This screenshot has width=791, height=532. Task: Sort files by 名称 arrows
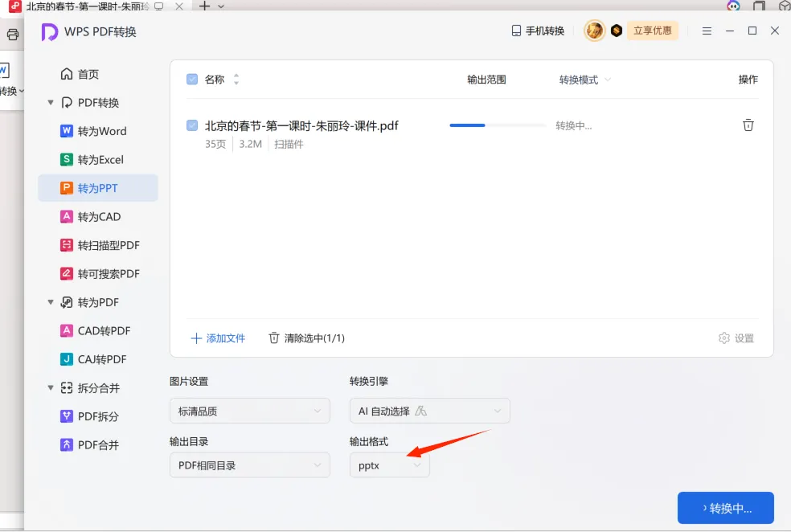(236, 80)
